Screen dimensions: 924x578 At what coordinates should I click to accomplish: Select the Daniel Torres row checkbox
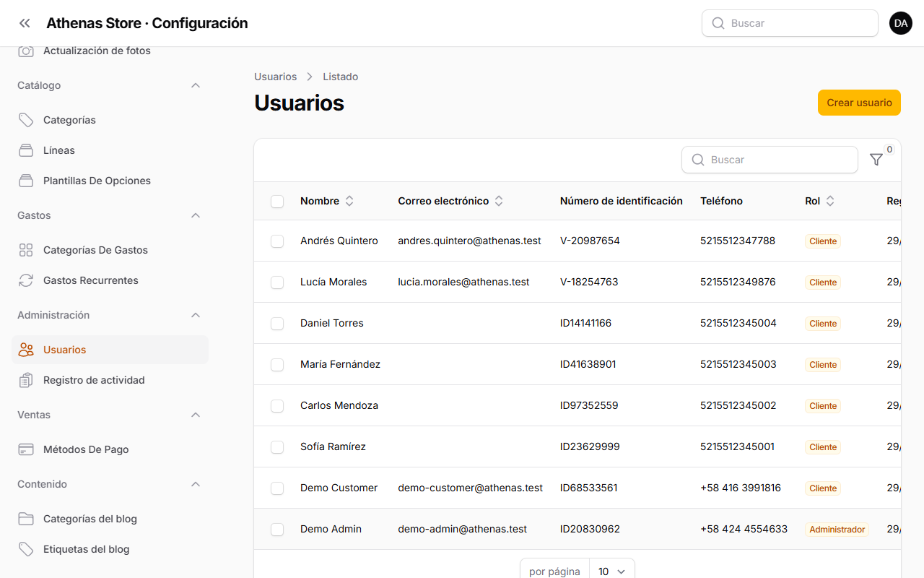[277, 324]
